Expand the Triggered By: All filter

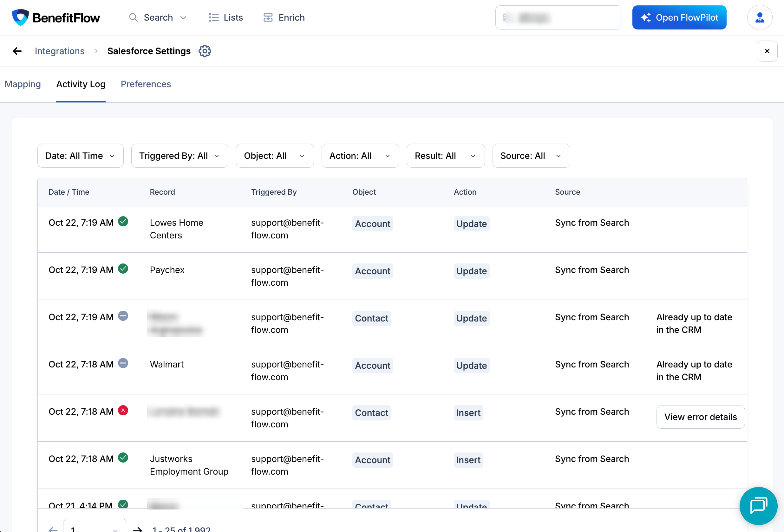[180, 156]
